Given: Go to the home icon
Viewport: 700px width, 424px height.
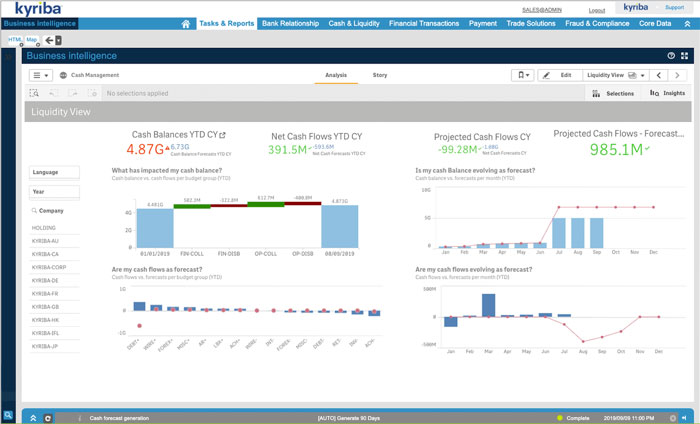Looking at the screenshot, I should [186, 24].
